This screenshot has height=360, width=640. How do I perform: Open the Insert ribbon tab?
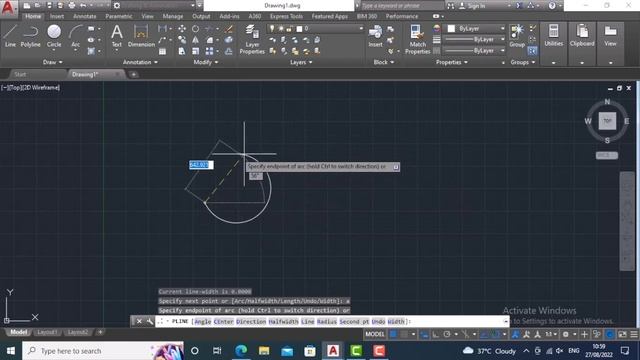(x=57, y=16)
